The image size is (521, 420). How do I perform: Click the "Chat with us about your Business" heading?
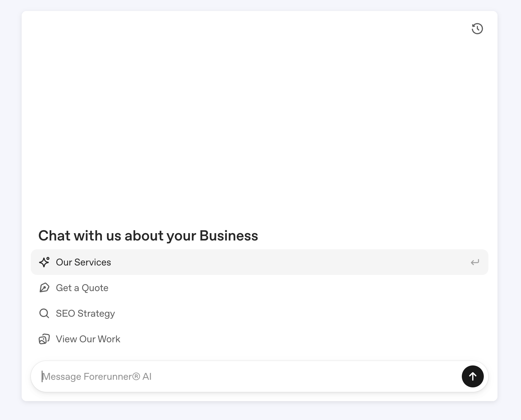(148, 236)
